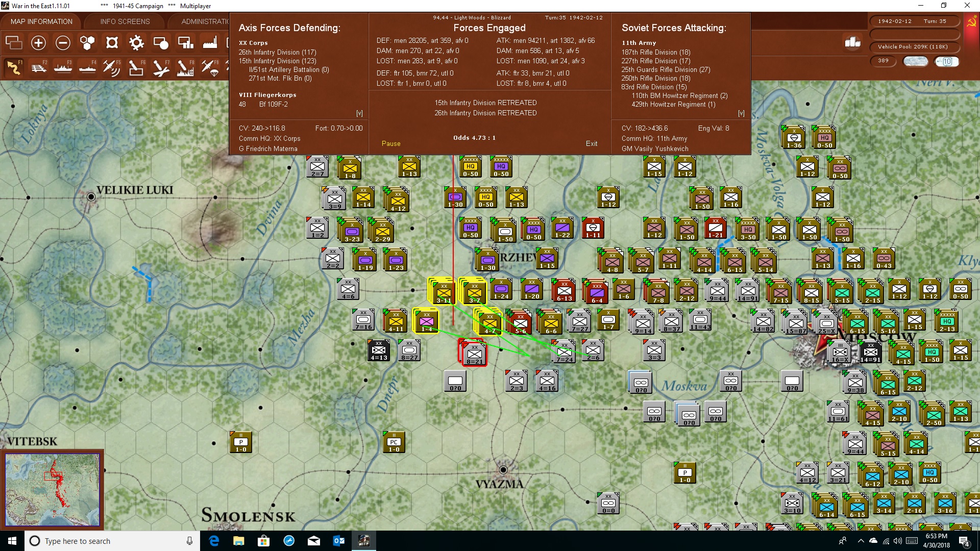Open File Explorer from taskbar
Viewport: 980px width, 551px height.
pos(239,541)
